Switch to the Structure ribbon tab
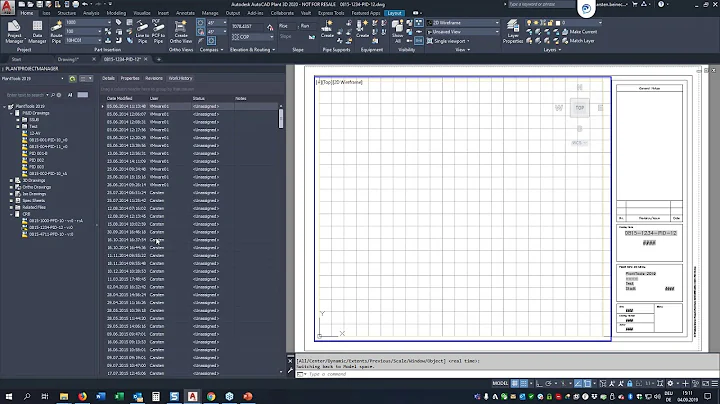 tap(67, 13)
